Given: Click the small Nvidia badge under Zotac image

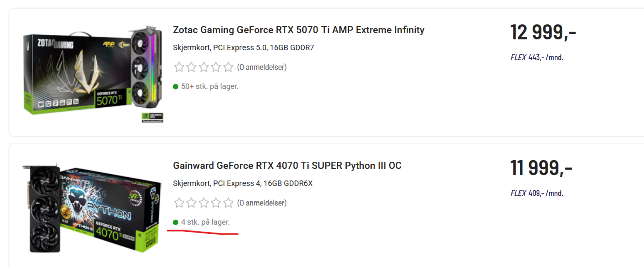Looking at the screenshot, I should click(152, 118).
